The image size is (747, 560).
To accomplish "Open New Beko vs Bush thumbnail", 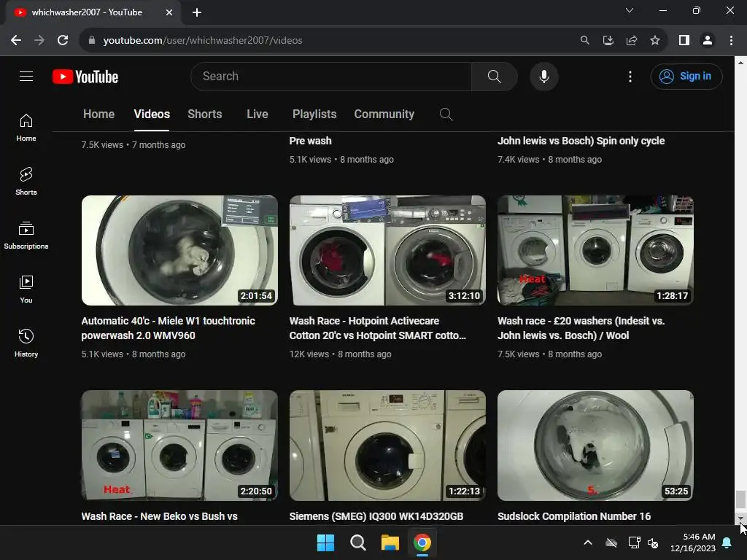I will pyautogui.click(x=179, y=446).
